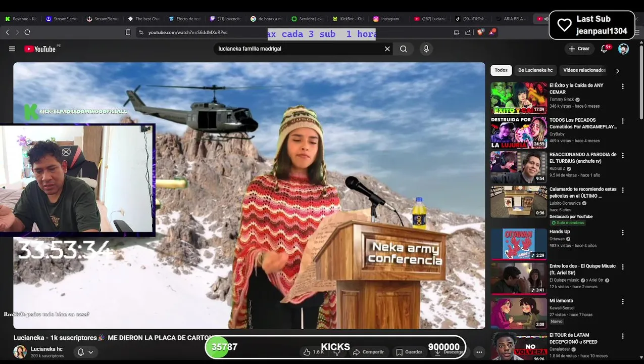Open options for TODOS Los PECADOS video

point(623,121)
